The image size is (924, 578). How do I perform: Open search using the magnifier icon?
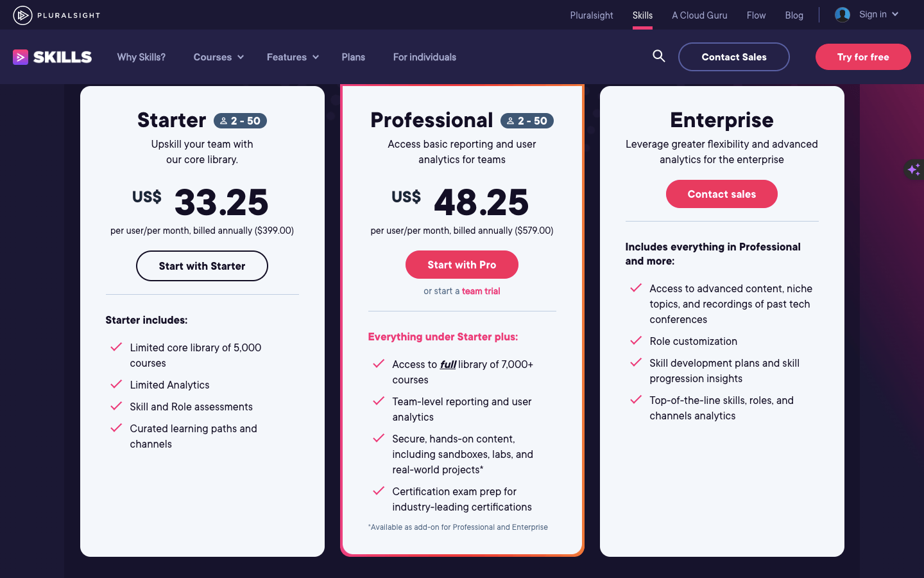[658, 57]
